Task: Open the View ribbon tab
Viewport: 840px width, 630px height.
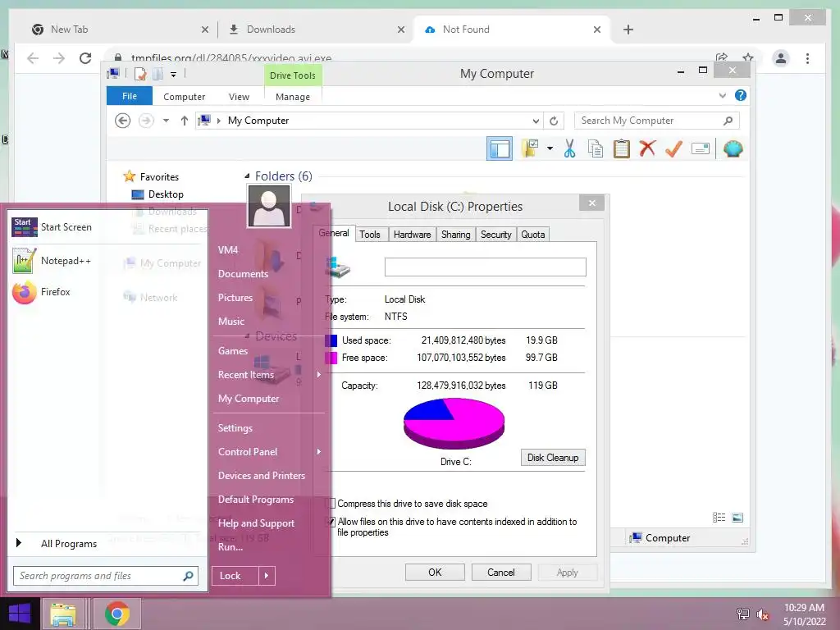Action: (x=239, y=97)
